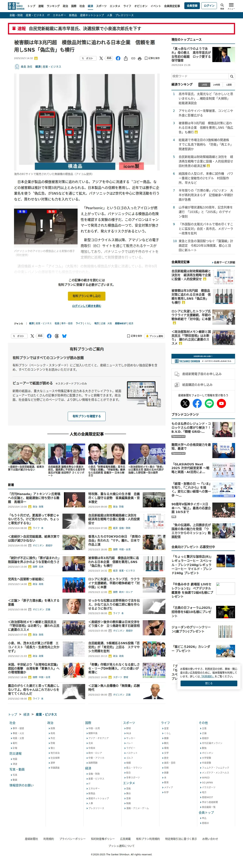Follow Sankei on LINE green icon

[209, 403]
